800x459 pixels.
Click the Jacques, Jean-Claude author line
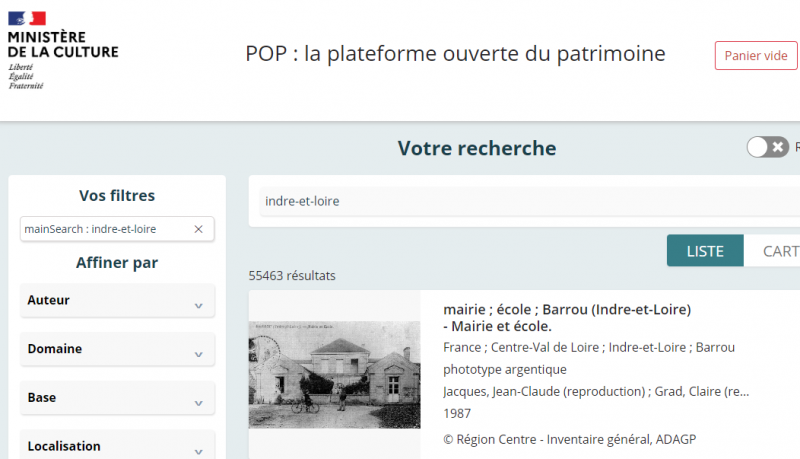coord(595,391)
